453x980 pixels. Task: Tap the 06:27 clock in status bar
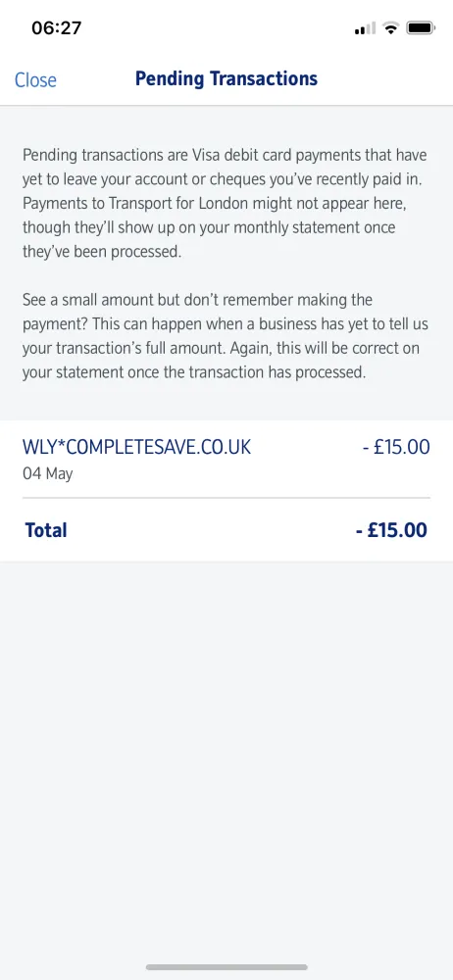(x=56, y=28)
